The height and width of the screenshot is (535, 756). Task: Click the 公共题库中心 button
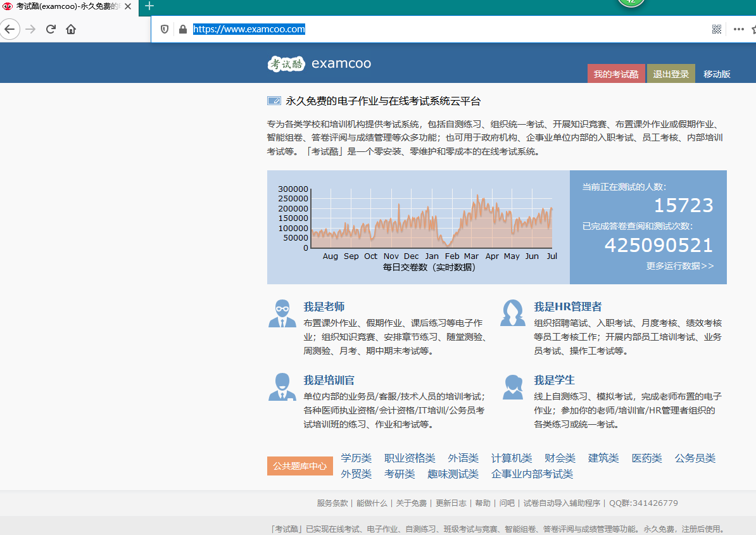(x=300, y=466)
